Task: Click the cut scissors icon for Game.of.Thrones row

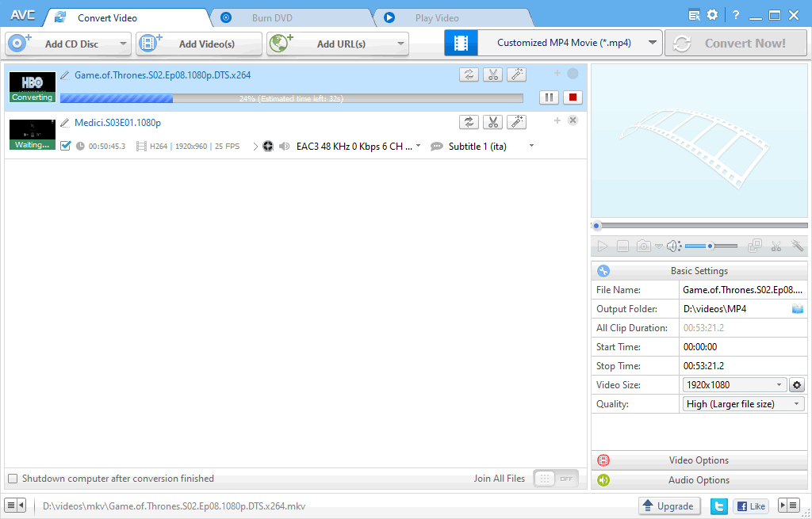Action: tap(492, 75)
